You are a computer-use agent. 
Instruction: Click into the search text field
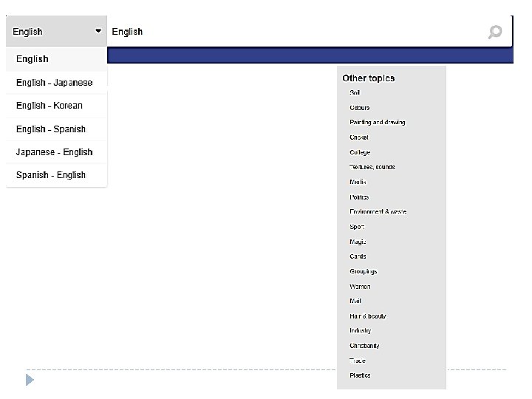click(296, 32)
